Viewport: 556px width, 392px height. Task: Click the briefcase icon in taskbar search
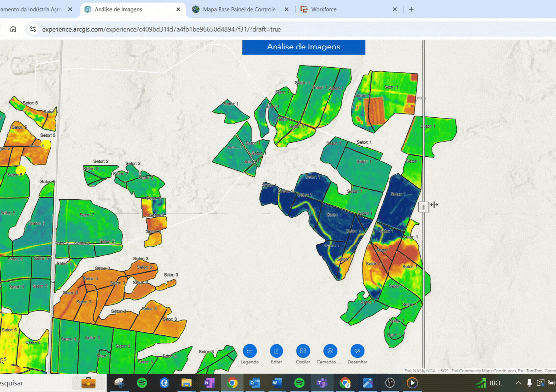[88, 383]
